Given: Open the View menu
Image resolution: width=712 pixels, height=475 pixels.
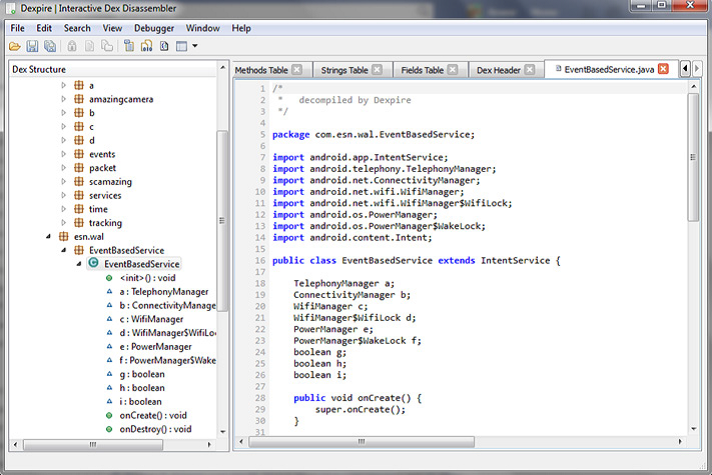Looking at the screenshot, I should [112, 28].
